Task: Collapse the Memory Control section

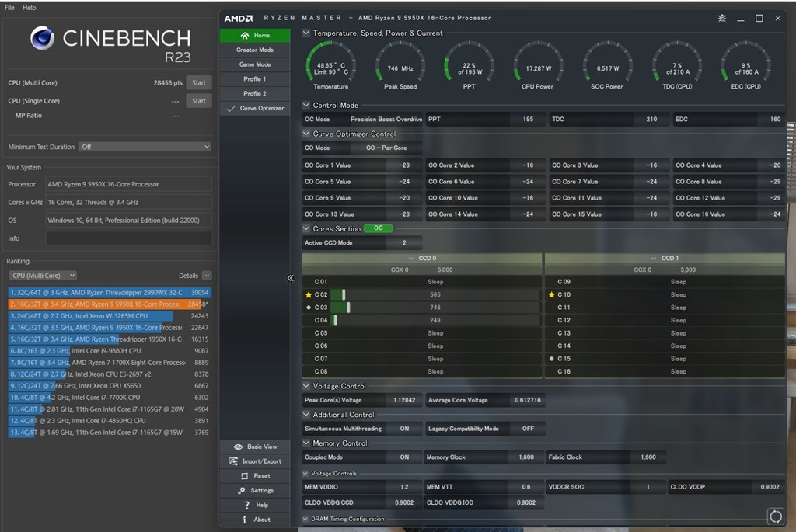Action: tap(306, 443)
